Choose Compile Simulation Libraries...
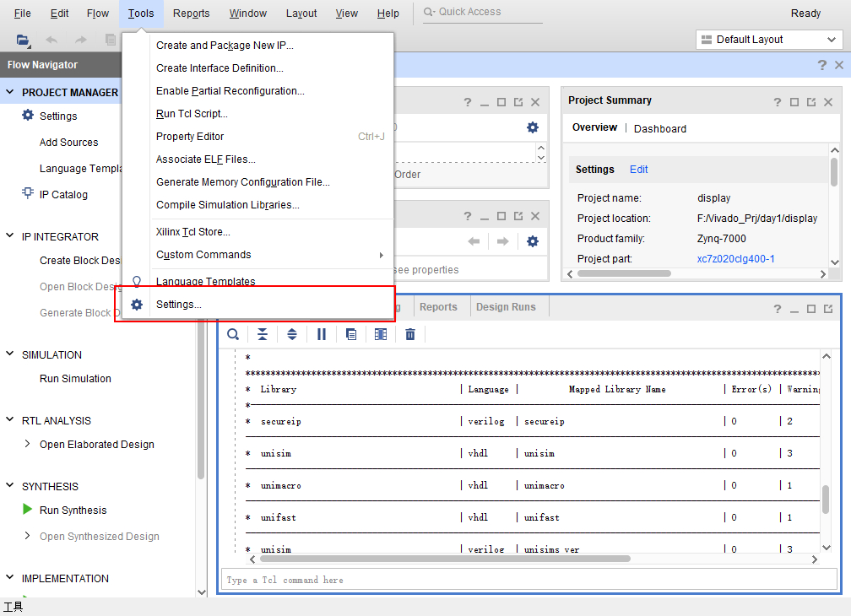This screenshot has width=851, height=616. click(x=227, y=205)
